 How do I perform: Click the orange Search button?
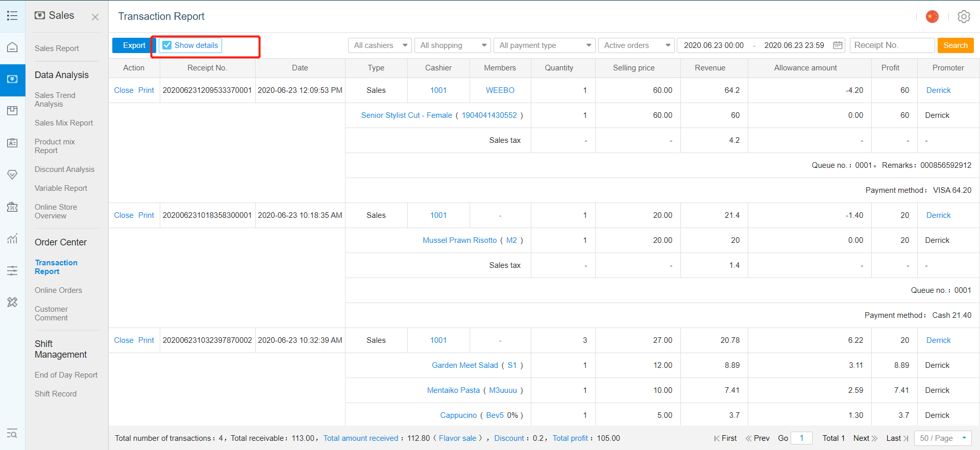point(955,45)
